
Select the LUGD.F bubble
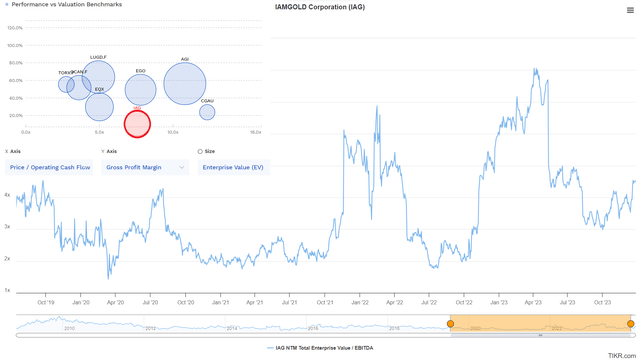98,77
